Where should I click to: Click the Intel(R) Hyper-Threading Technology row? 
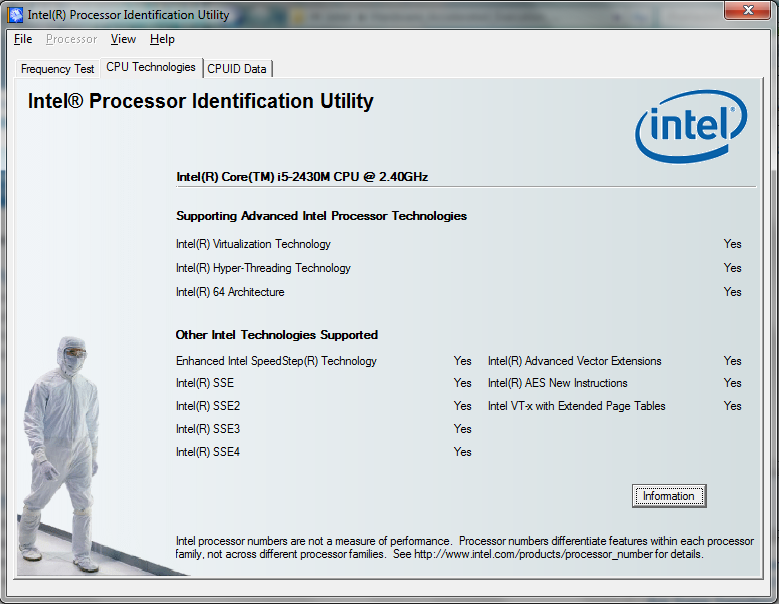click(x=459, y=268)
